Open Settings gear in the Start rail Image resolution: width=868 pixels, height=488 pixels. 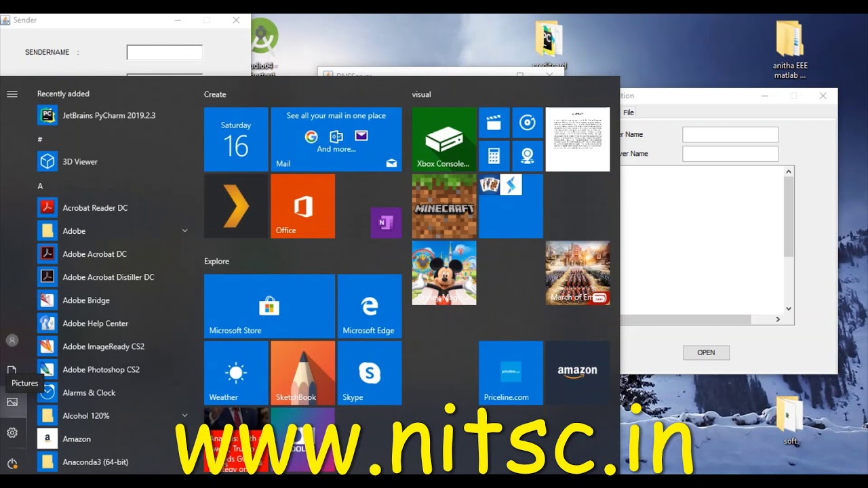[x=12, y=432]
